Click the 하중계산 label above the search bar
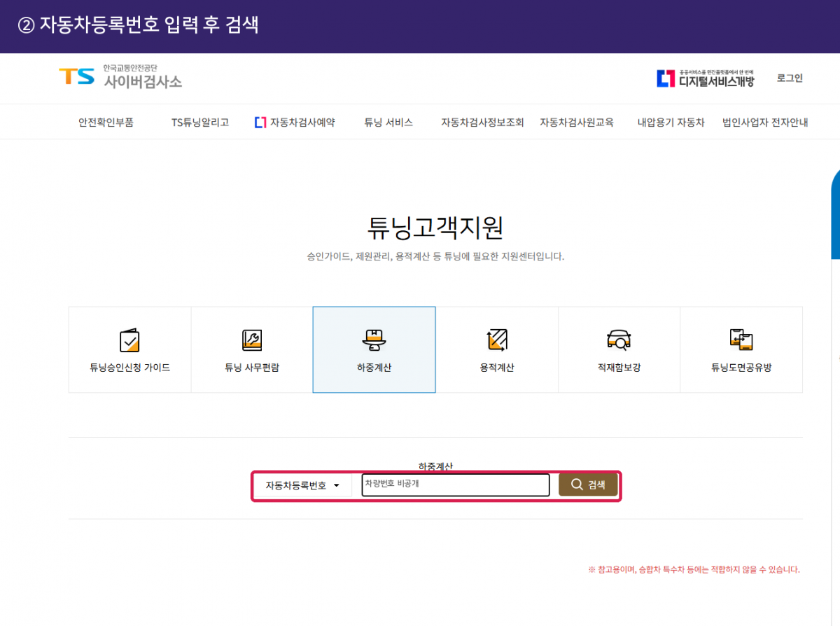 pos(435,466)
